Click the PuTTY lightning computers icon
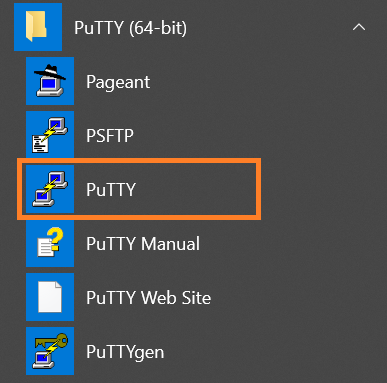Viewport: 387px width, 383px height. click(50, 189)
